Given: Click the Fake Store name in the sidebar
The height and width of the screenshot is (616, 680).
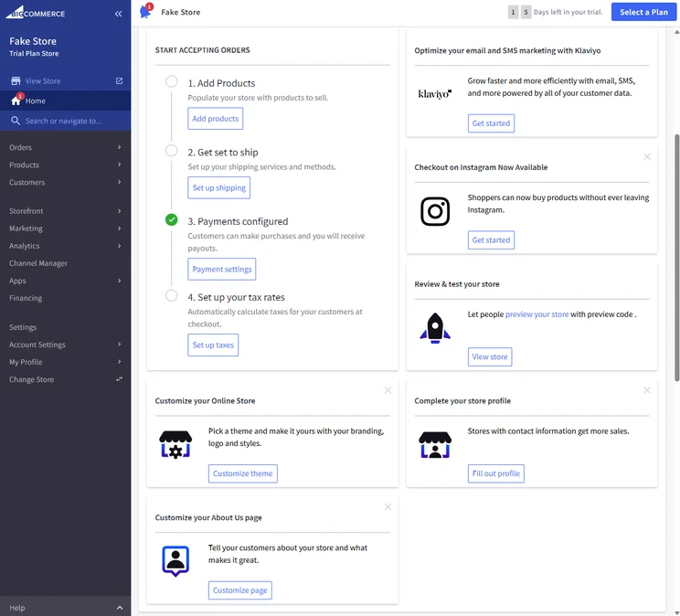Looking at the screenshot, I should [x=33, y=41].
